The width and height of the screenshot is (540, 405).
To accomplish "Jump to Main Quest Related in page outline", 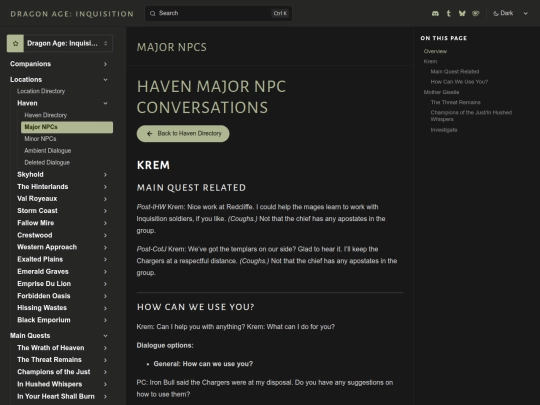I will [x=455, y=72].
